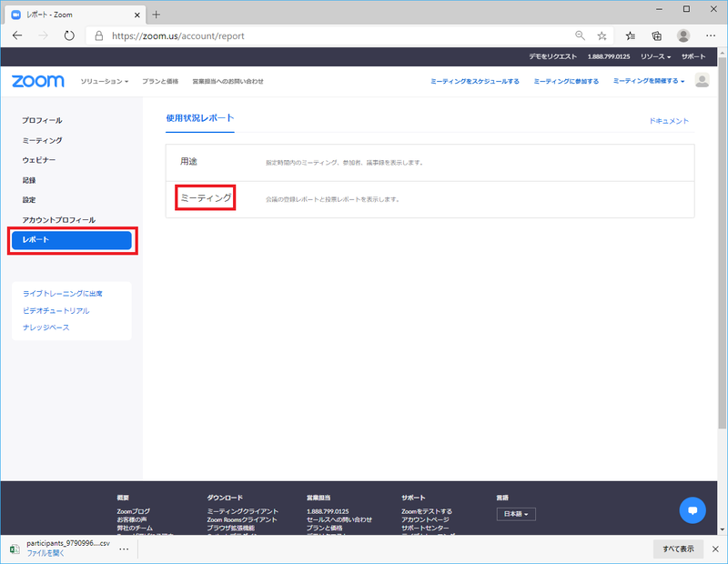Close the レポート - Zoom tab
728x564 pixels.
click(x=137, y=15)
